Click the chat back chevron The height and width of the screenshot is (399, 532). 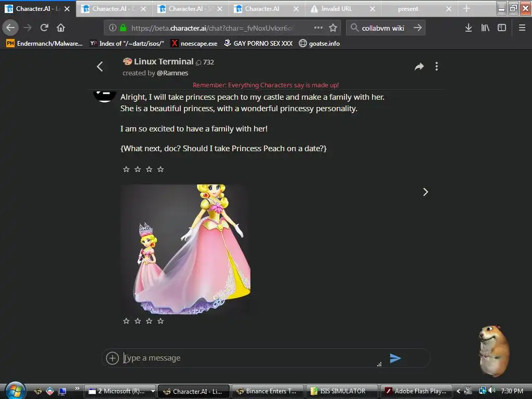tap(100, 66)
